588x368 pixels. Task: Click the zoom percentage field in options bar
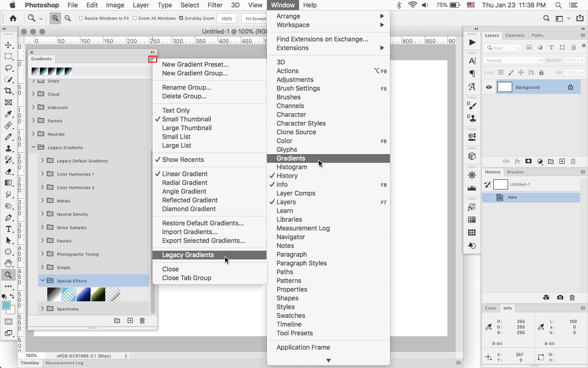pyautogui.click(x=226, y=18)
